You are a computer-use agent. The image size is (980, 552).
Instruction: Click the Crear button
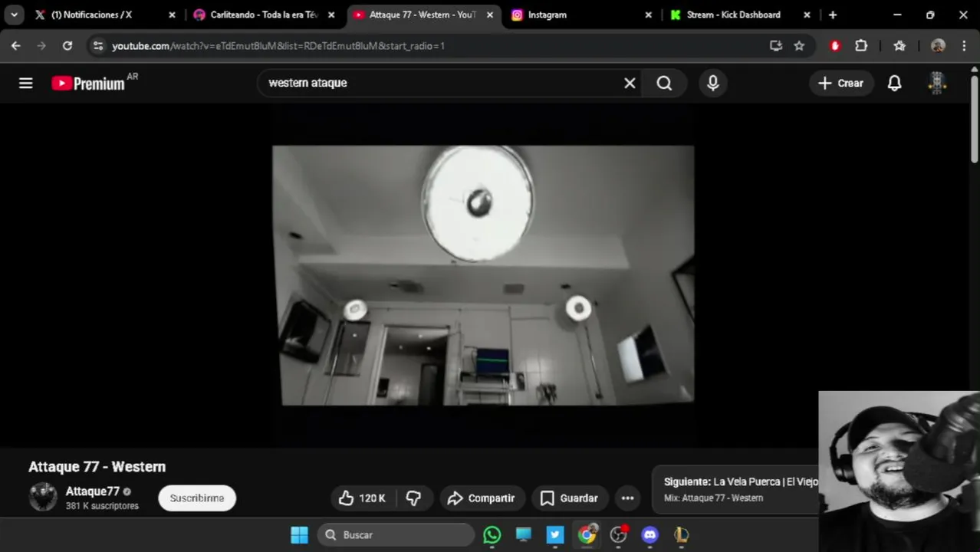841,83
